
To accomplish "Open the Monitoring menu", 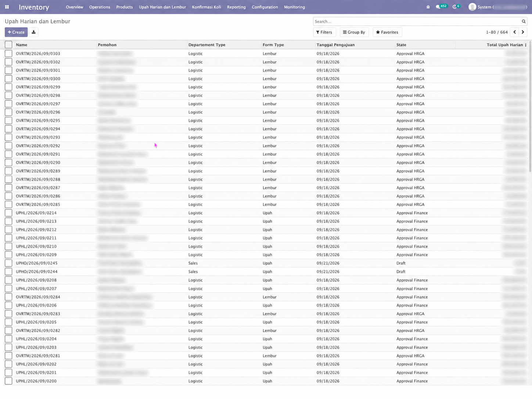I will (x=294, y=7).
